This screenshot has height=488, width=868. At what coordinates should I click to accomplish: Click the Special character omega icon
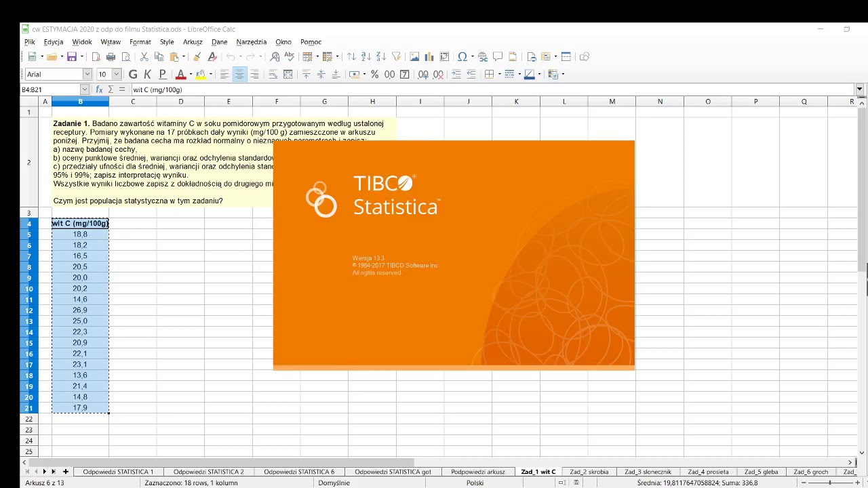coord(462,57)
